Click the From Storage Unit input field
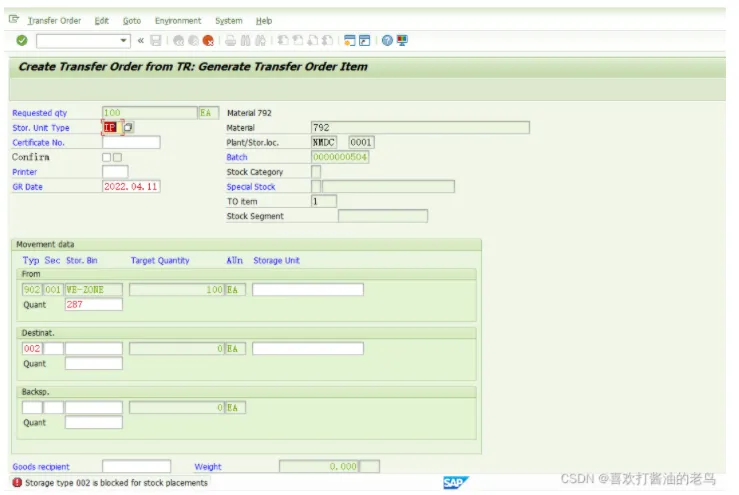Image resolution: width=739 pixels, height=495 pixels. click(308, 289)
